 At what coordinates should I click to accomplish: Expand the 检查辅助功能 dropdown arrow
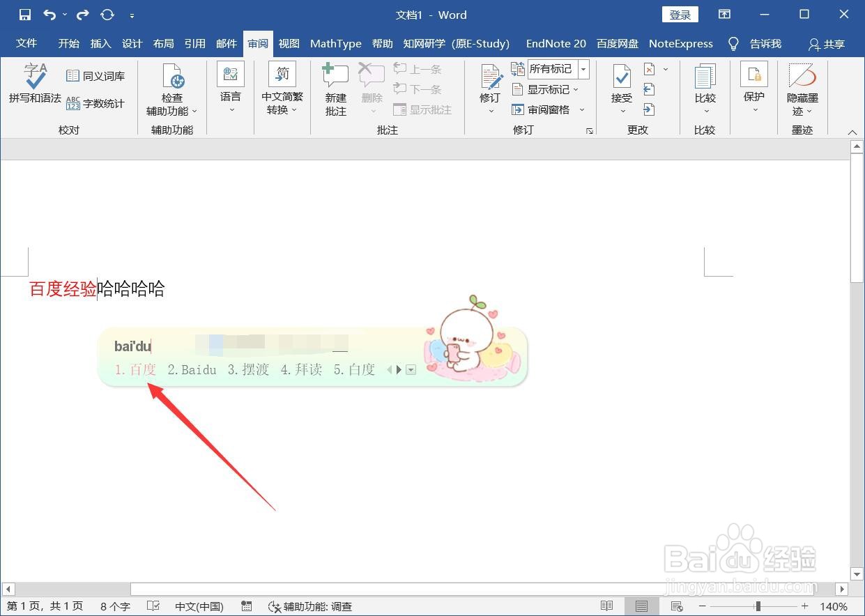[x=194, y=111]
